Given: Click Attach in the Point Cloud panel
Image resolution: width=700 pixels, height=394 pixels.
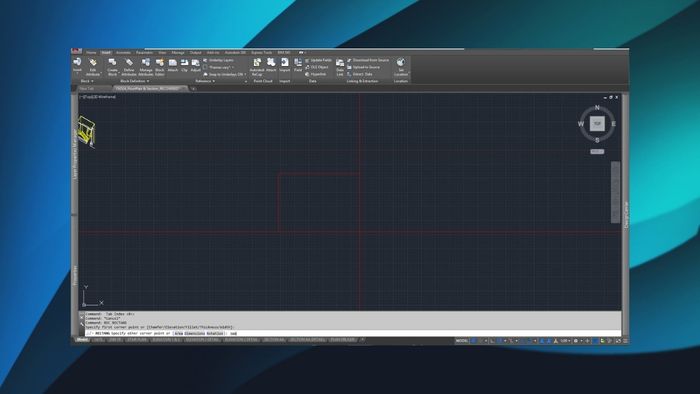Looking at the screenshot, I should [271, 65].
